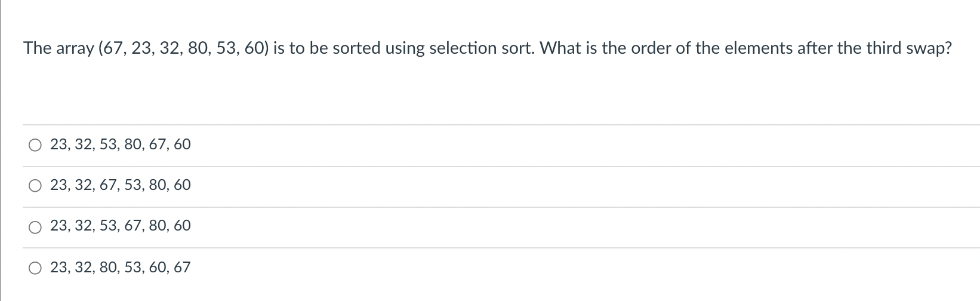
Task: Pick radio circle beside 23, 32, 80, 53, 60, 67
Action: (35, 268)
